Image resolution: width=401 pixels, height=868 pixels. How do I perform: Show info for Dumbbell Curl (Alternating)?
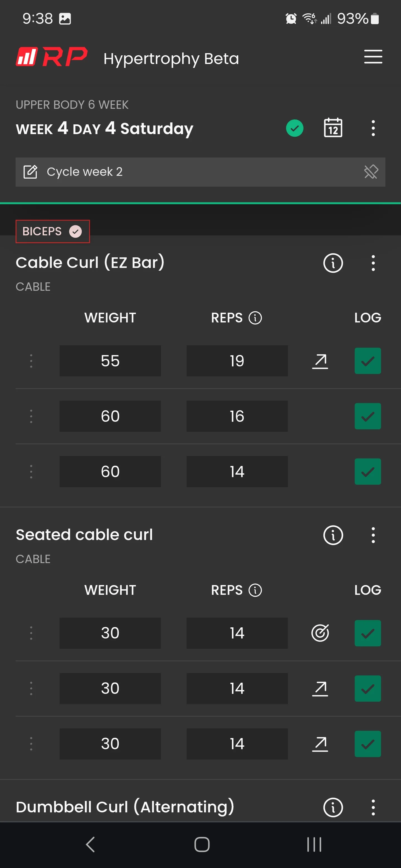(x=333, y=807)
